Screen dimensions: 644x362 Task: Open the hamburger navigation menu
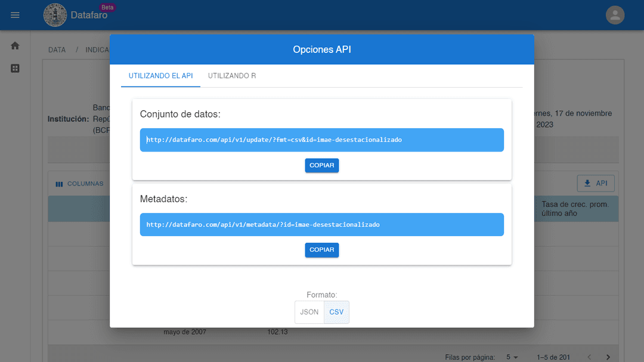15,15
